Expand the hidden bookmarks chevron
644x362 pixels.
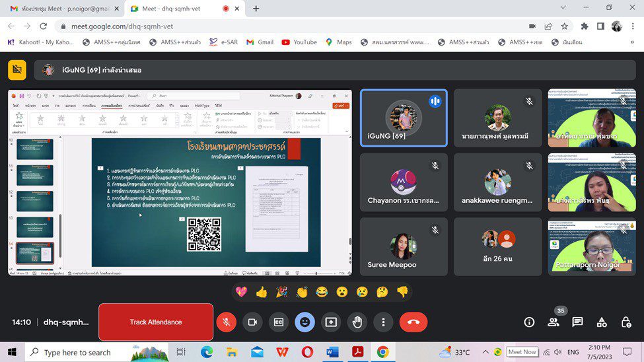coord(632,42)
